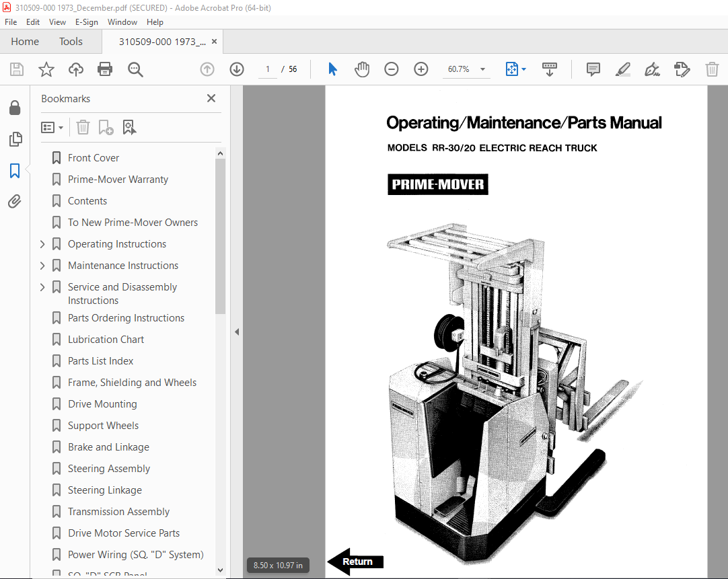Expand the Operating Instructions bookmark

click(42, 244)
